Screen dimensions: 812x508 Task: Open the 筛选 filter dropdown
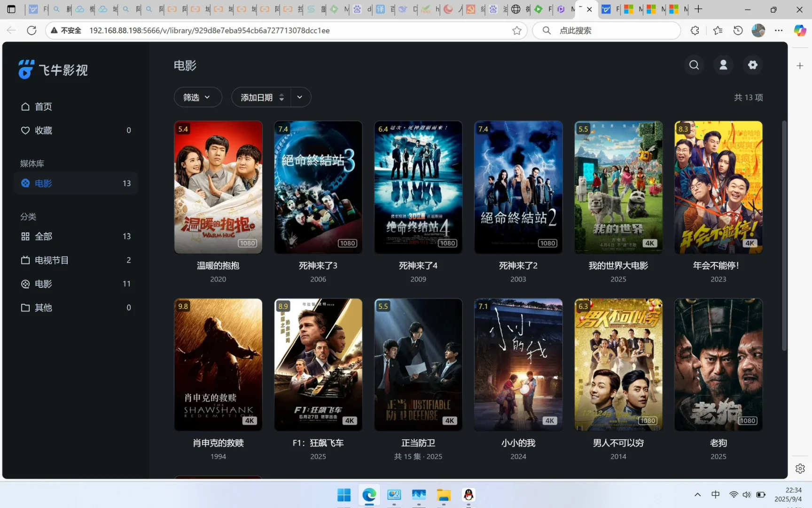(x=197, y=97)
